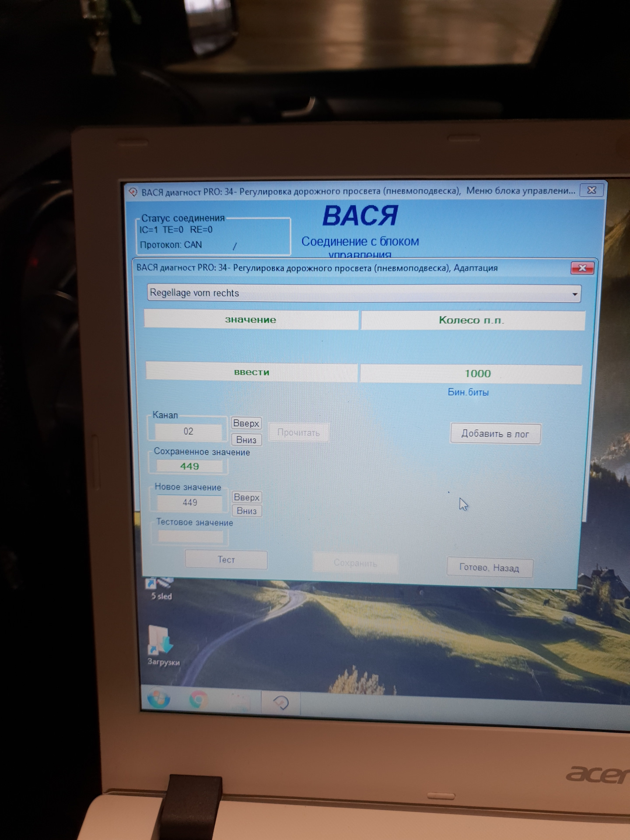Open Chrome from the taskbar
This screenshot has width=630, height=840.
point(199,700)
